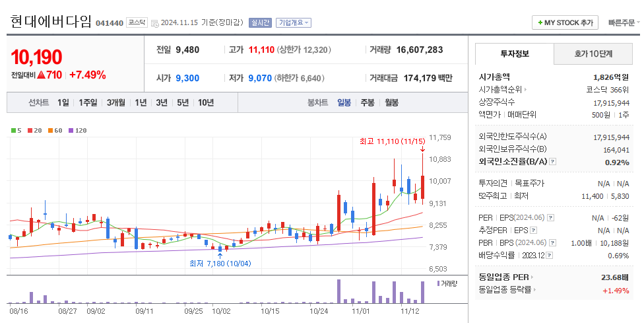Select the 일봉 daily candle chart
This screenshot has width=644, height=323.
click(344, 102)
